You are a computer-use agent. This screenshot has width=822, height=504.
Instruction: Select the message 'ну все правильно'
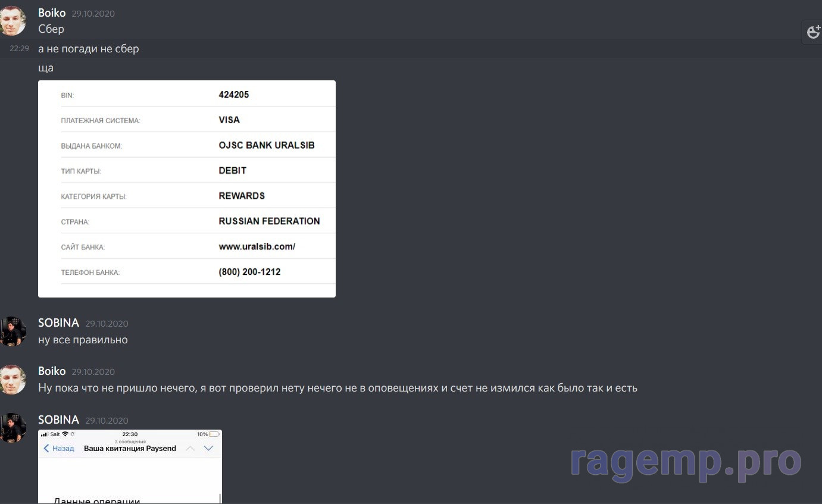pos(83,340)
